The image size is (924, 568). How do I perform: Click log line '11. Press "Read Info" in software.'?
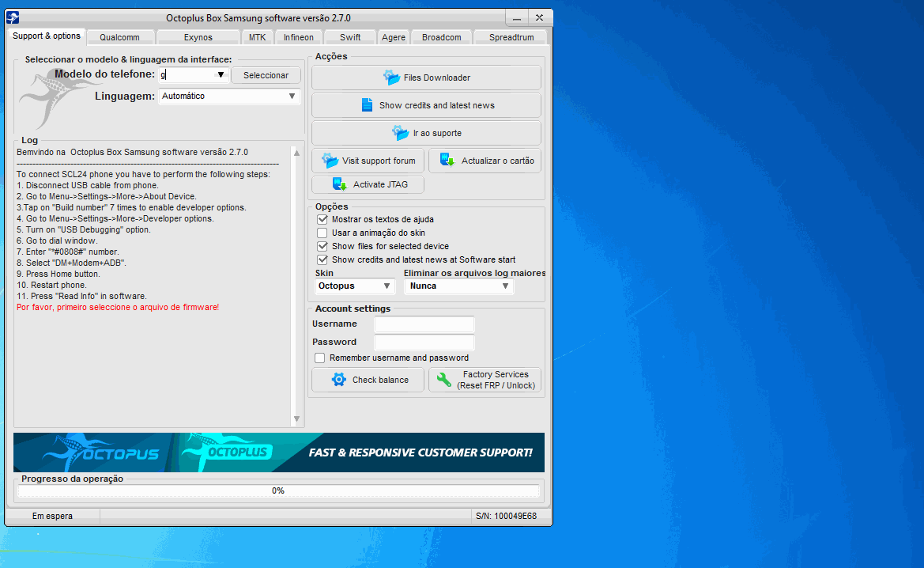81,296
